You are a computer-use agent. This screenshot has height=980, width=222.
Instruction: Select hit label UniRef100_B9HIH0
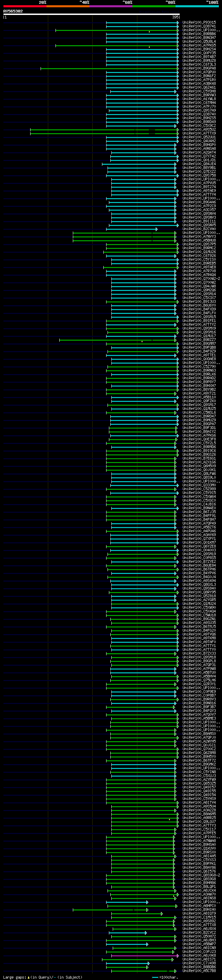coord(199,910)
